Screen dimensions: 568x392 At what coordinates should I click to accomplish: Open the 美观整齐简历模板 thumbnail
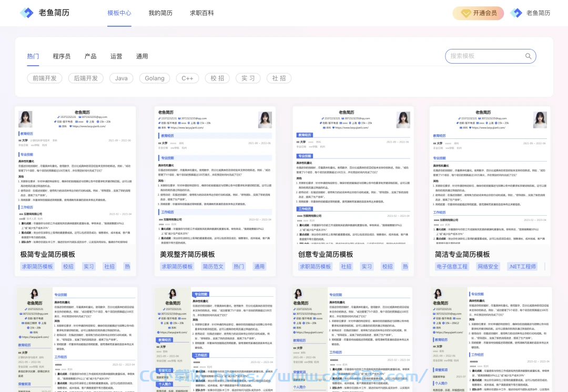215,175
